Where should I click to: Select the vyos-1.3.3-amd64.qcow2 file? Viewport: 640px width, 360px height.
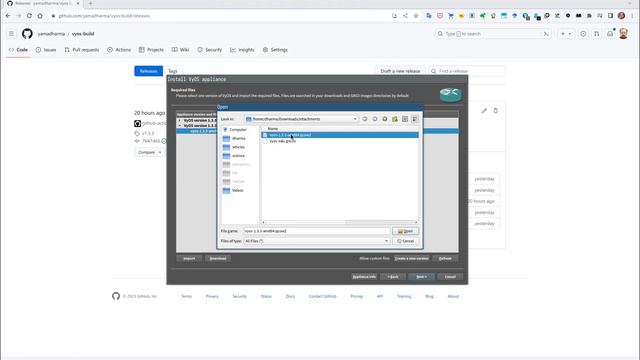click(340, 135)
